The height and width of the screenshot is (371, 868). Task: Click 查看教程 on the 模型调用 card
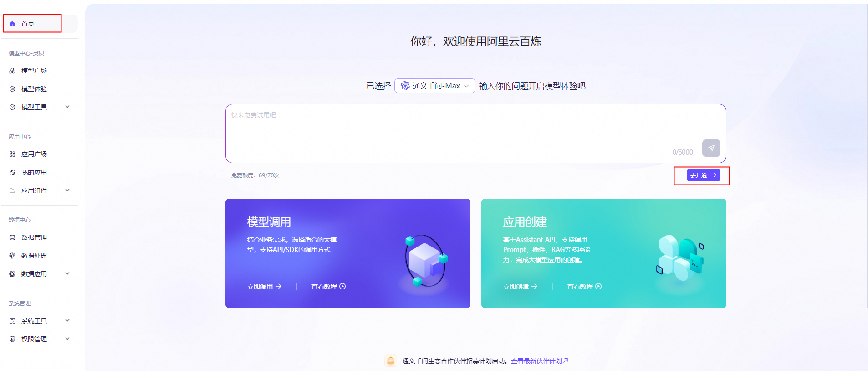point(328,287)
